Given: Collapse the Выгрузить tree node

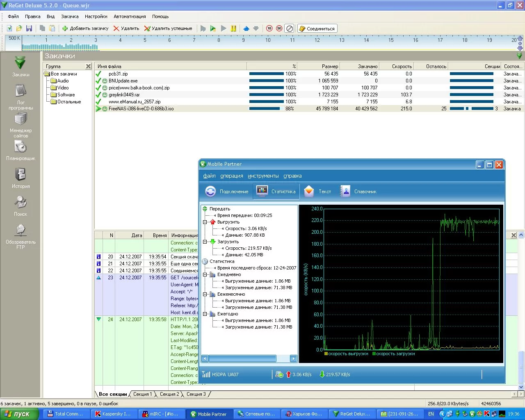Looking at the screenshot, I should [205, 222].
